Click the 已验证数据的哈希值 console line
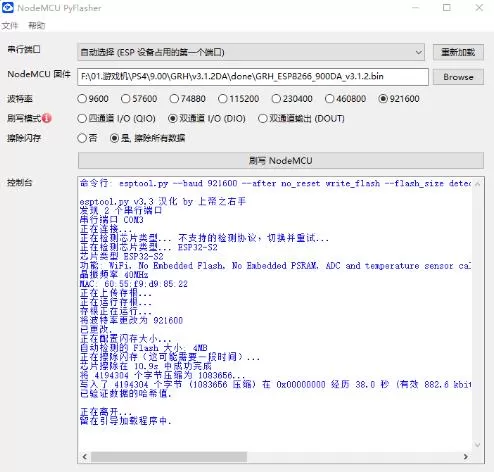Viewport: 494px width, 472px height. [126, 394]
